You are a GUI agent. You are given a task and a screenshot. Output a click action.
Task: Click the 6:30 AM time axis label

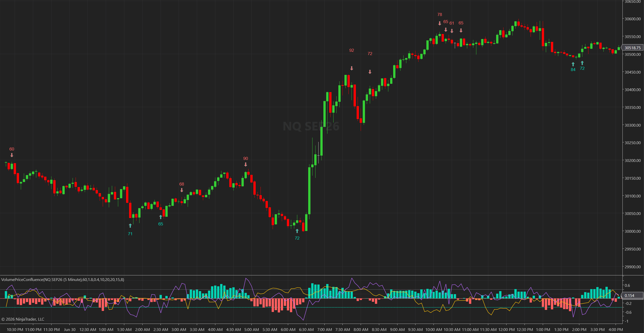click(x=306, y=329)
